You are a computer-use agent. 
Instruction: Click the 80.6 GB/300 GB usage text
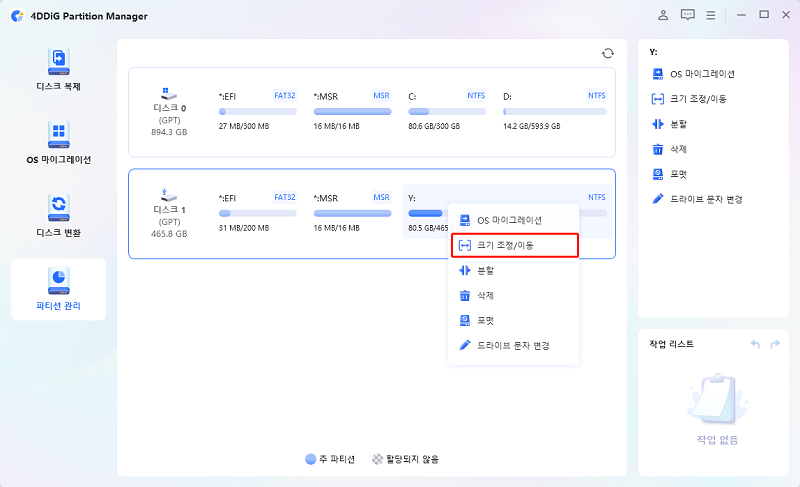pyautogui.click(x=434, y=126)
